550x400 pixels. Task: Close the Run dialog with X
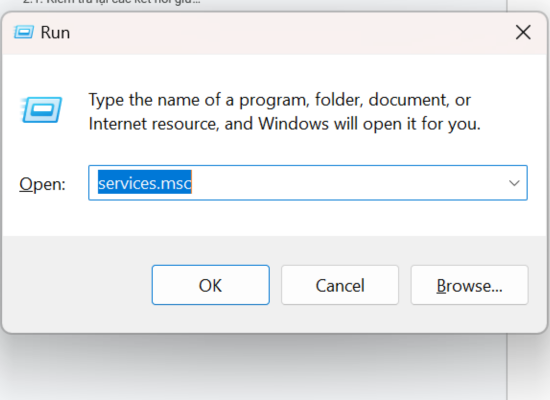pyautogui.click(x=523, y=33)
